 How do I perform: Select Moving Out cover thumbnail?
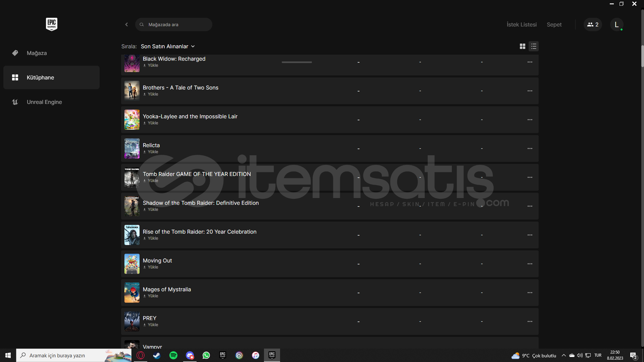coord(132,264)
